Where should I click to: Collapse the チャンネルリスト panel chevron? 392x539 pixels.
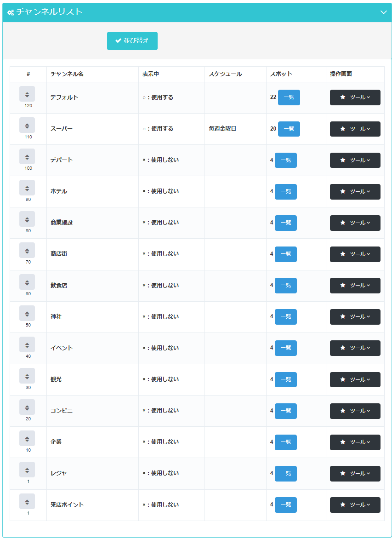click(384, 12)
